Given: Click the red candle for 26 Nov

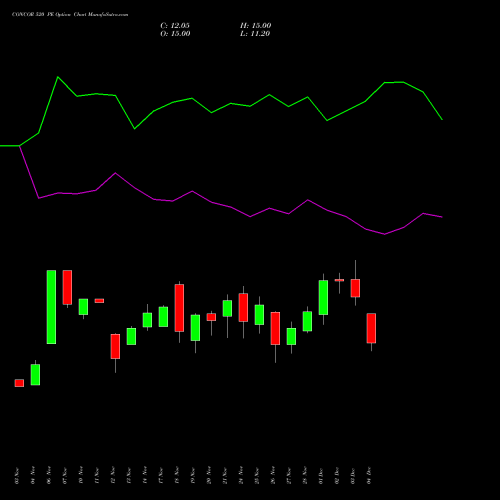Looking at the screenshot, I should tap(275, 328).
